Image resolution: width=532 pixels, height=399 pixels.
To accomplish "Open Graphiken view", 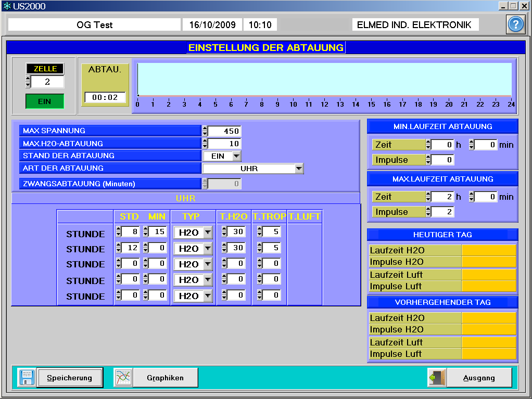I will point(165,378).
